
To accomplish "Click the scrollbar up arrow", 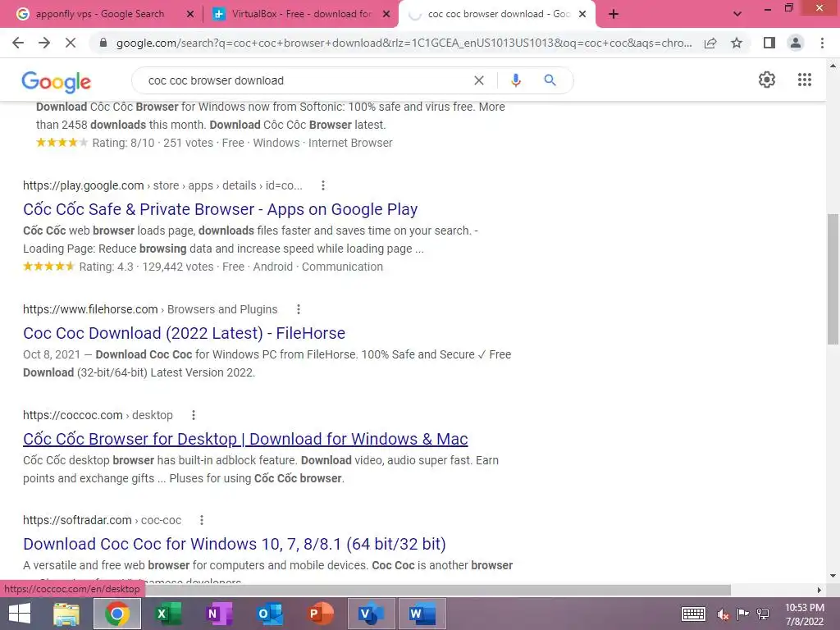I will click(833, 66).
